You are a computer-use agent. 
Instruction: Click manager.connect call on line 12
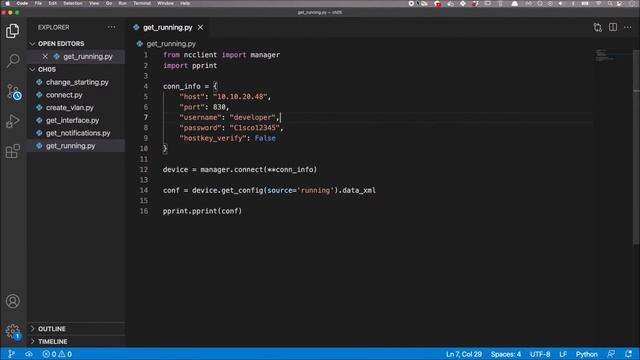233,169
